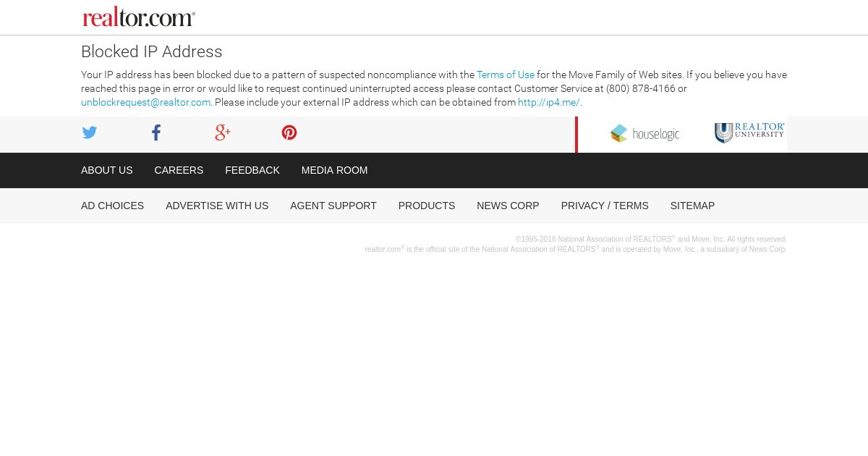
Task: Open the Terms of Use link
Action: [506, 75]
